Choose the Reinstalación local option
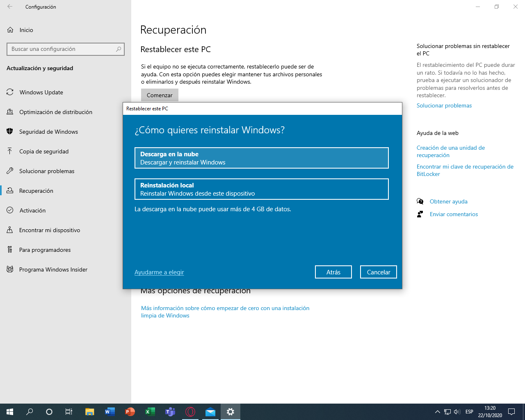This screenshot has width=525, height=420. pos(261,189)
